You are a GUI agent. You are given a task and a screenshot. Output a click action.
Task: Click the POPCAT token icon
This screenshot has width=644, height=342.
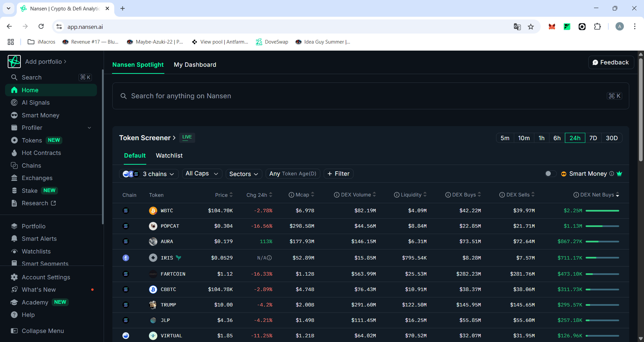pyautogui.click(x=153, y=226)
